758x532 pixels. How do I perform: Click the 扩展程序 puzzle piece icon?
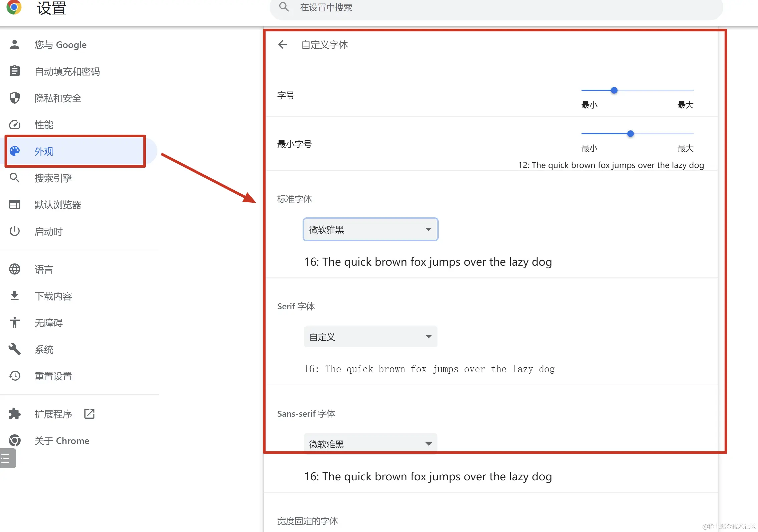[15, 414]
